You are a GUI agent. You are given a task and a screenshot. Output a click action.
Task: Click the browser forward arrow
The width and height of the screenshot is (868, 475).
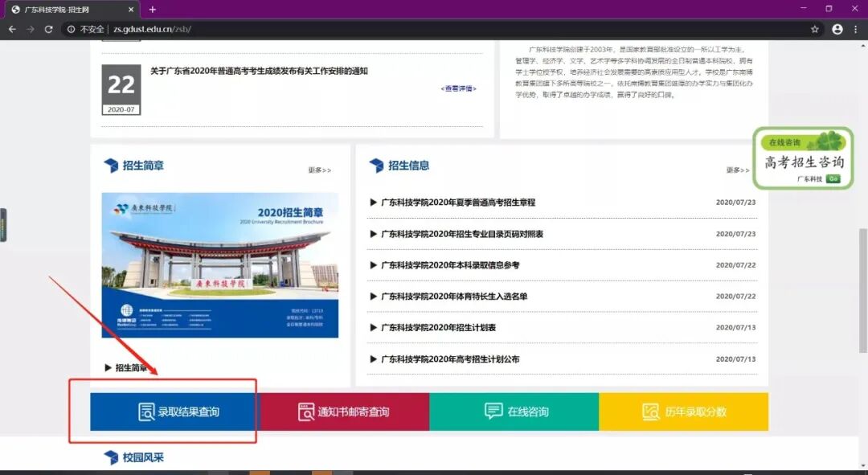point(31,30)
